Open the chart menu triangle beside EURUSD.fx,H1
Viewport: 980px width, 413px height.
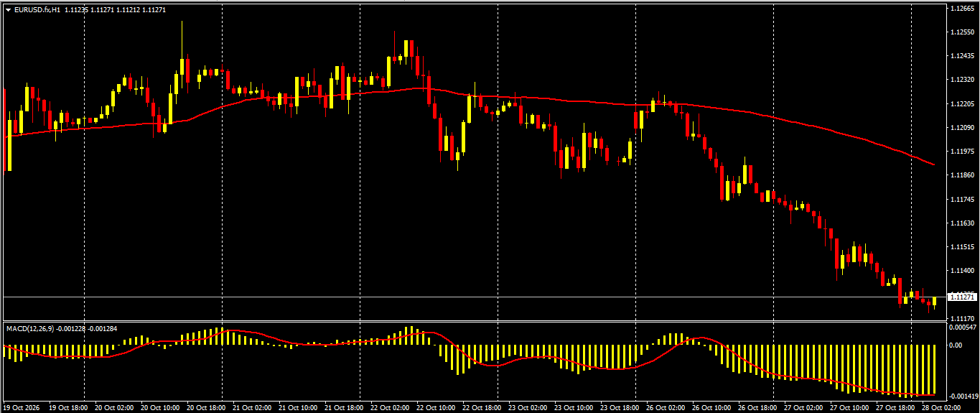pyautogui.click(x=8, y=10)
